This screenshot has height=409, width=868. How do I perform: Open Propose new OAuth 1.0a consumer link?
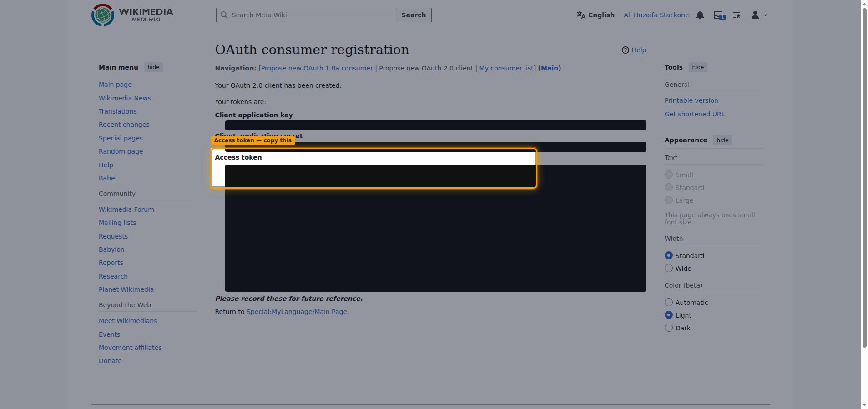317,68
